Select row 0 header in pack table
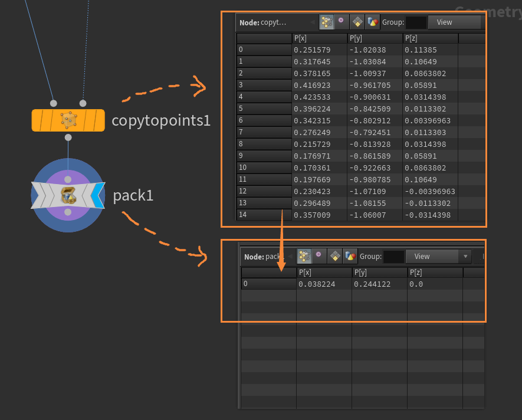The image size is (522, 420). (268, 284)
